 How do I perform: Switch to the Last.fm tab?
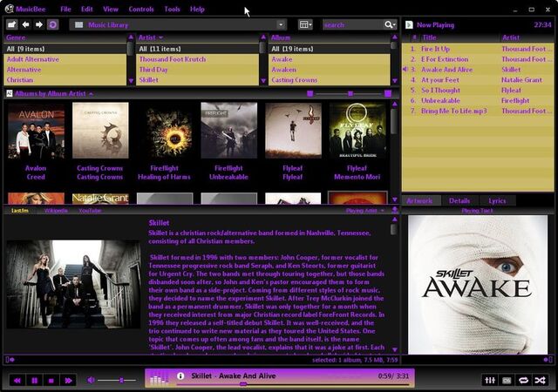19,211
